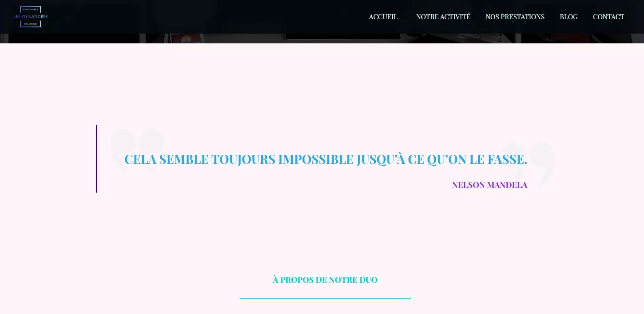Go to the Accueil page
This screenshot has width=644, height=314.
pyautogui.click(x=383, y=17)
